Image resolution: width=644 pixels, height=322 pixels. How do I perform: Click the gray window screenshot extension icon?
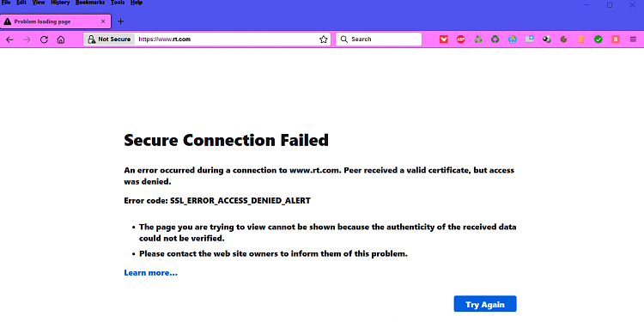click(x=530, y=39)
